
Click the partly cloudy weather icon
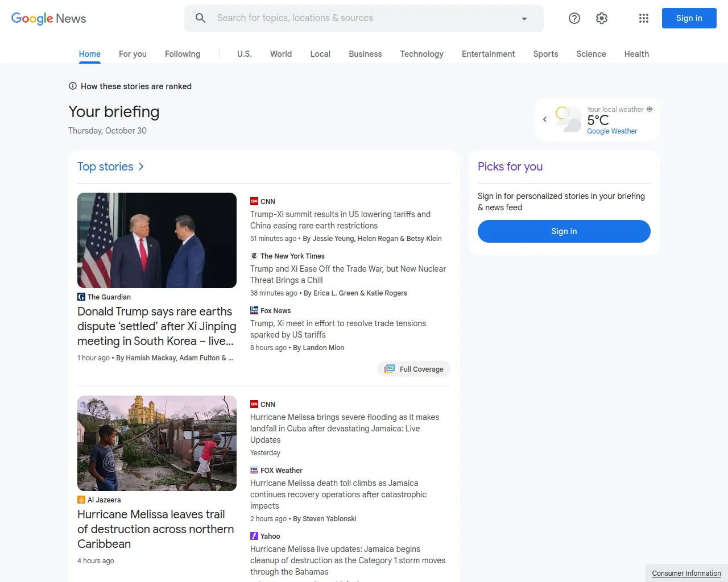[568, 119]
